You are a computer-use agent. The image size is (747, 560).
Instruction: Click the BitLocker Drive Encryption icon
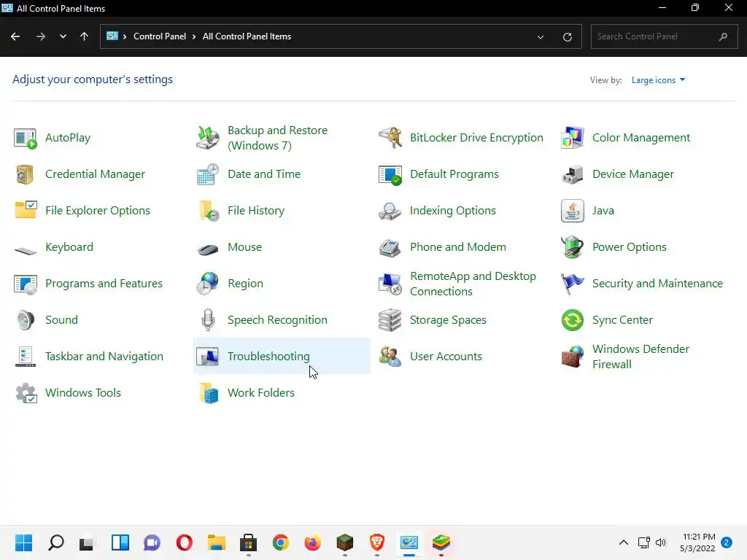390,138
